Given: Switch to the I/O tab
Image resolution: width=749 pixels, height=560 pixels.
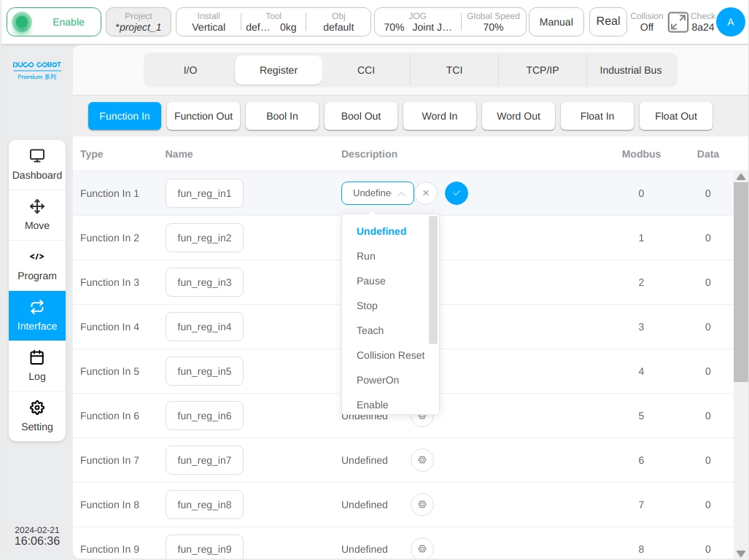Looking at the screenshot, I should tap(190, 70).
